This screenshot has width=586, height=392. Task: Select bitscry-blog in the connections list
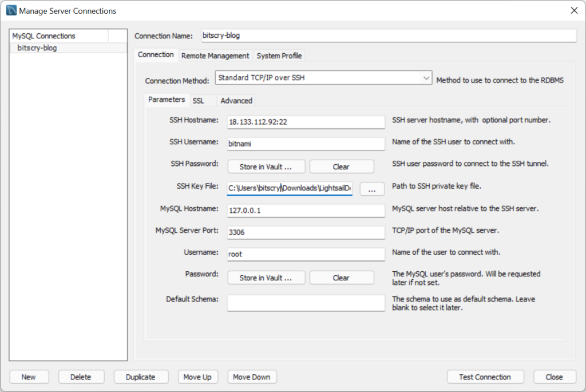(69, 48)
